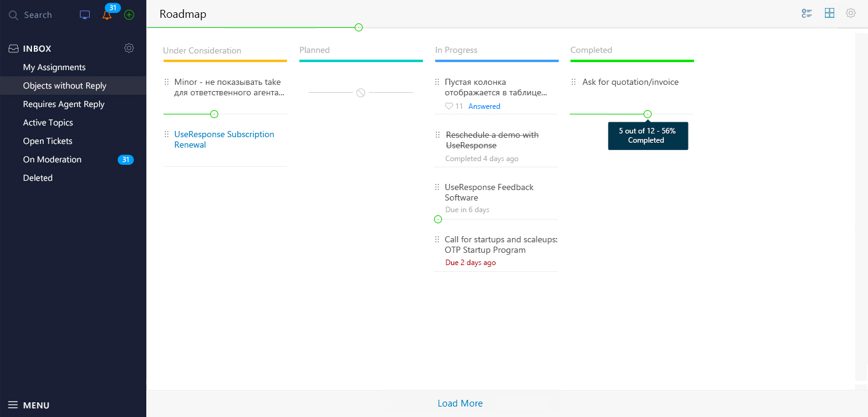
Task: Select My Assignments in inbox
Action: pos(54,67)
